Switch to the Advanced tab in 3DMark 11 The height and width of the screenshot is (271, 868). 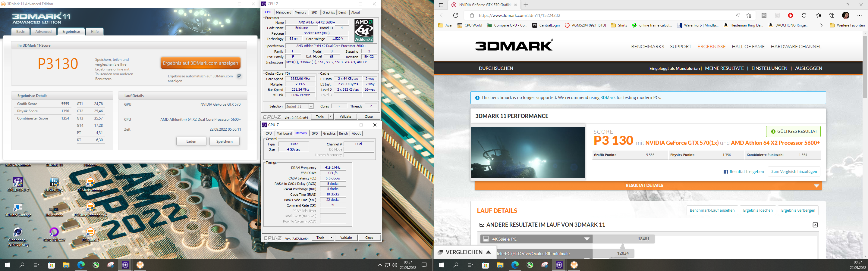tap(43, 31)
